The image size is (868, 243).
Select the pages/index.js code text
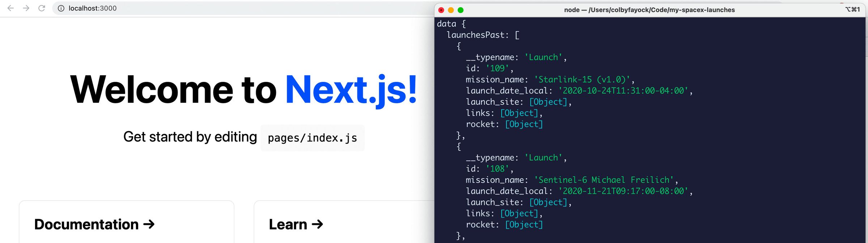coord(312,138)
